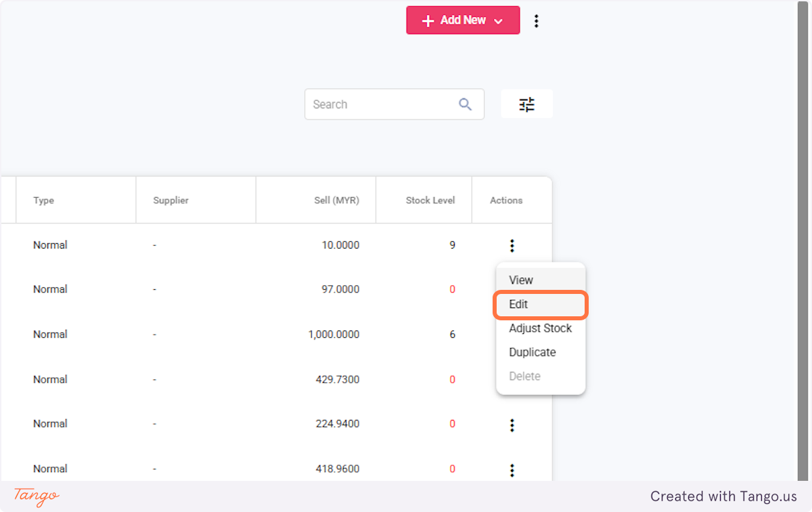Select the 418.9600 sell price cell

pos(338,469)
